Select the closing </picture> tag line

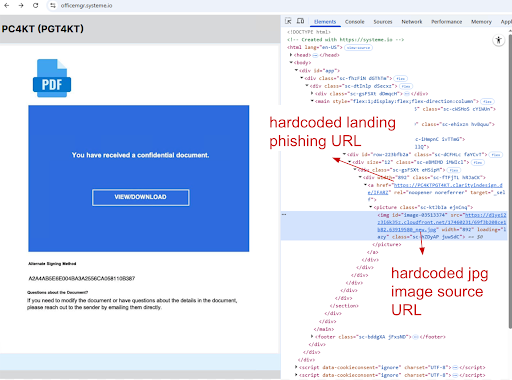tap(387, 244)
